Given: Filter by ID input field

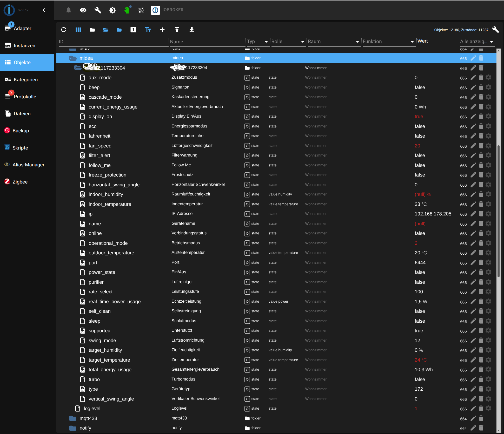Looking at the screenshot, I should (114, 42).
